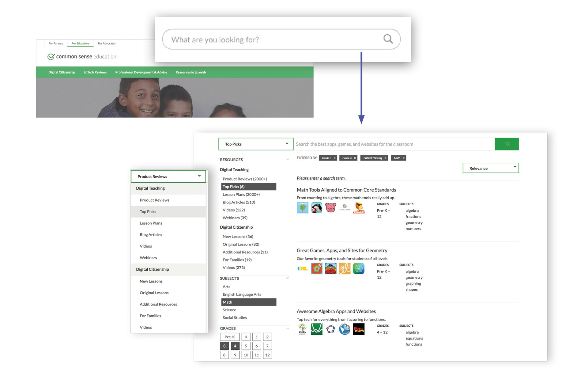Open Professional Development & Advice menu
Image resolution: width=588 pixels, height=380 pixels.
[141, 72]
